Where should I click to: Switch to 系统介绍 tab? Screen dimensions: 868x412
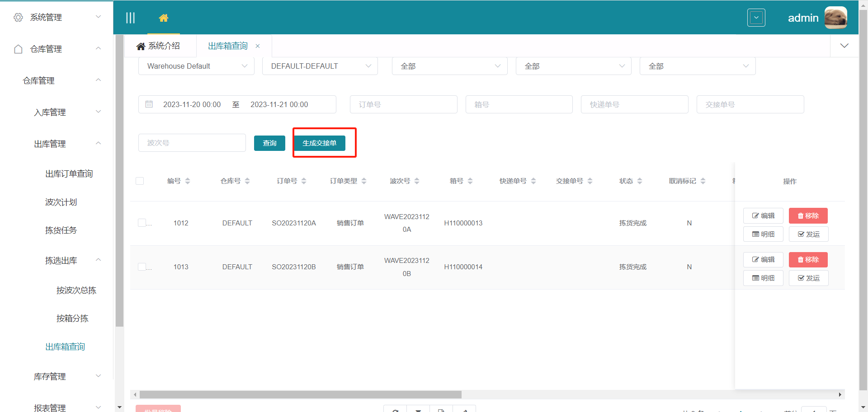(x=159, y=46)
